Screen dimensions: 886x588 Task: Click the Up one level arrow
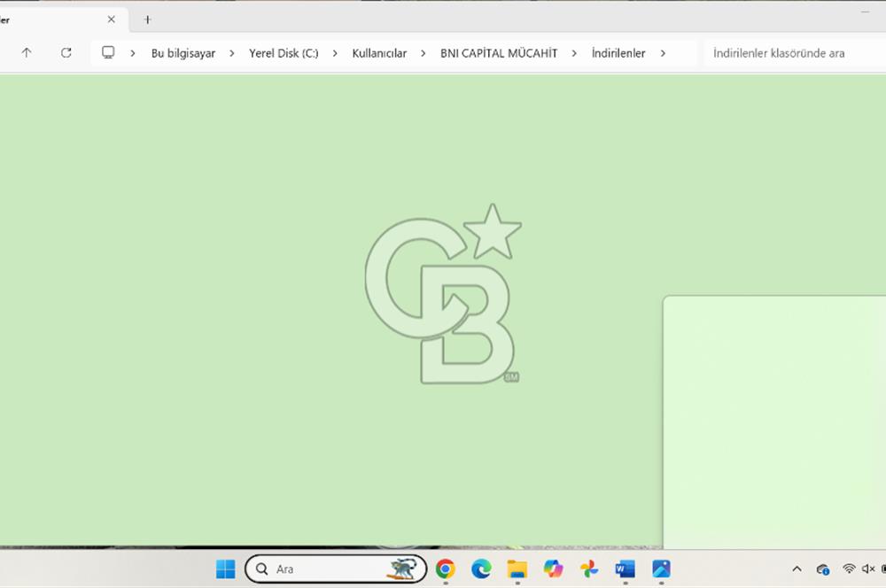pos(27,53)
